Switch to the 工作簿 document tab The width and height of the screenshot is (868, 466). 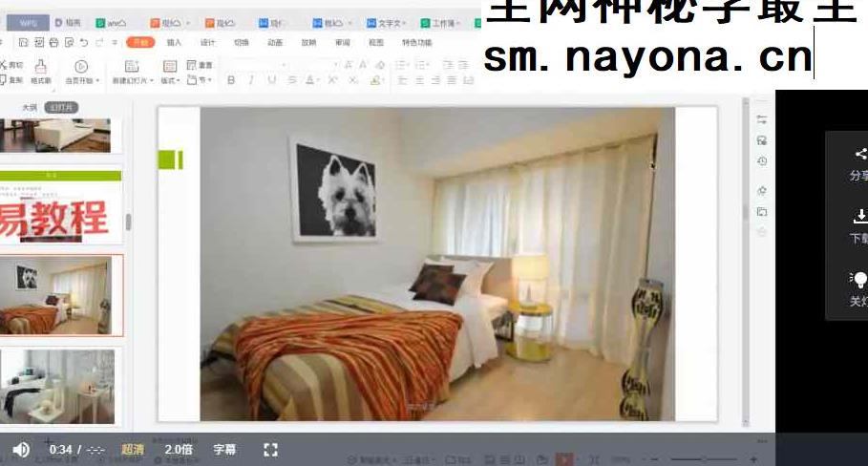tap(440, 23)
